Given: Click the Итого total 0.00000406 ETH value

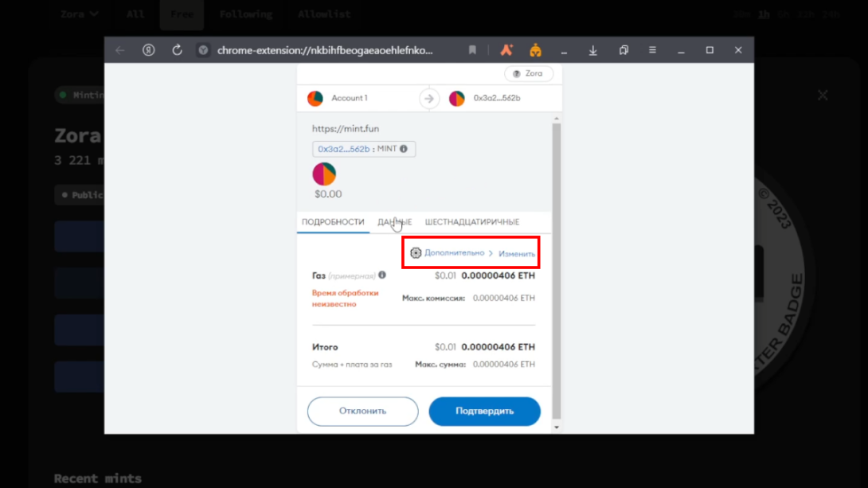Looking at the screenshot, I should click(x=499, y=347).
